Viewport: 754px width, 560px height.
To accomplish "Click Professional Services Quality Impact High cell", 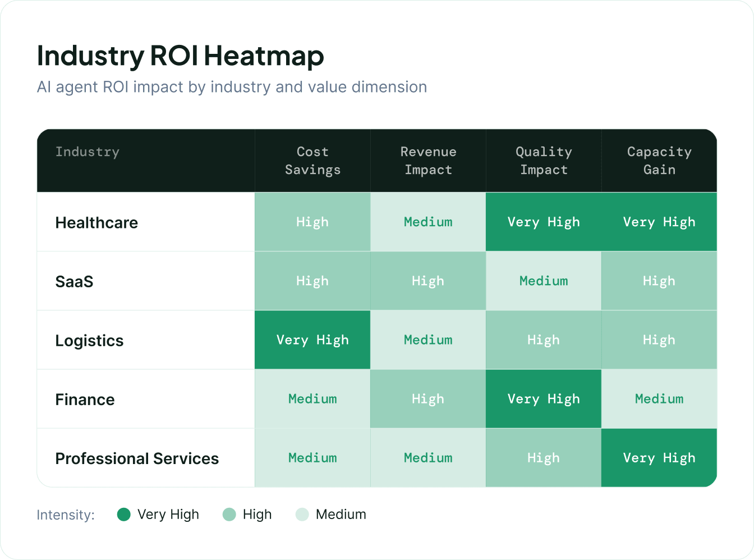I will click(544, 457).
